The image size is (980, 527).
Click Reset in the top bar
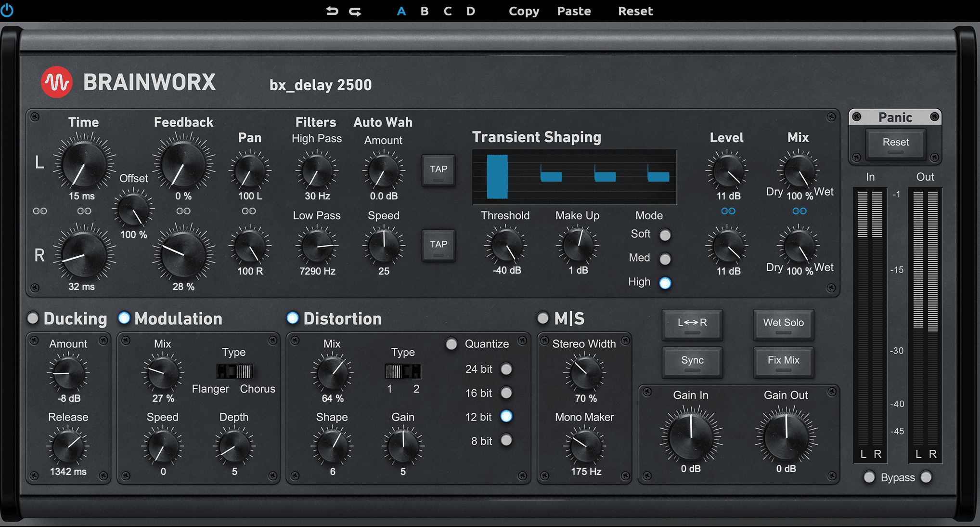(x=635, y=11)
